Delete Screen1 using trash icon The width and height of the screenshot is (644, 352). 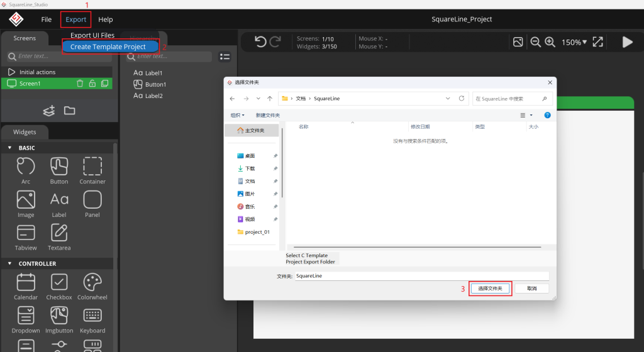pyautogui.click(x=80, y=84)
